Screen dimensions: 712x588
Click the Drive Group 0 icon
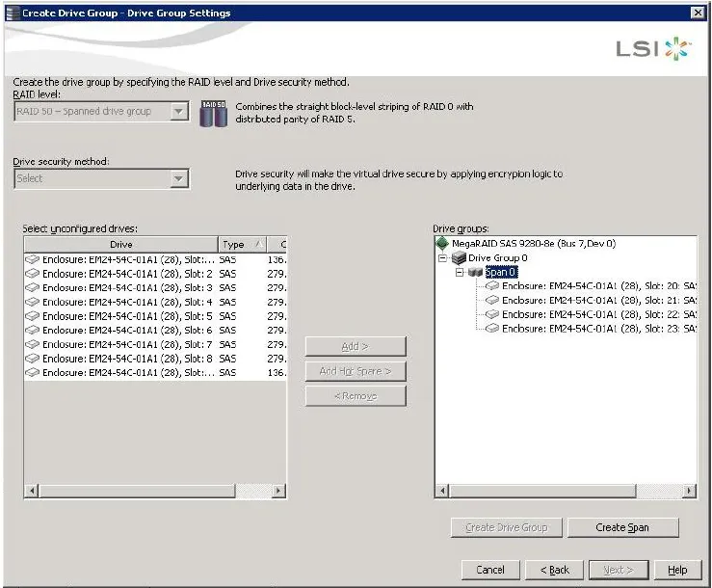pyautogui.click(x=459, y=258)
